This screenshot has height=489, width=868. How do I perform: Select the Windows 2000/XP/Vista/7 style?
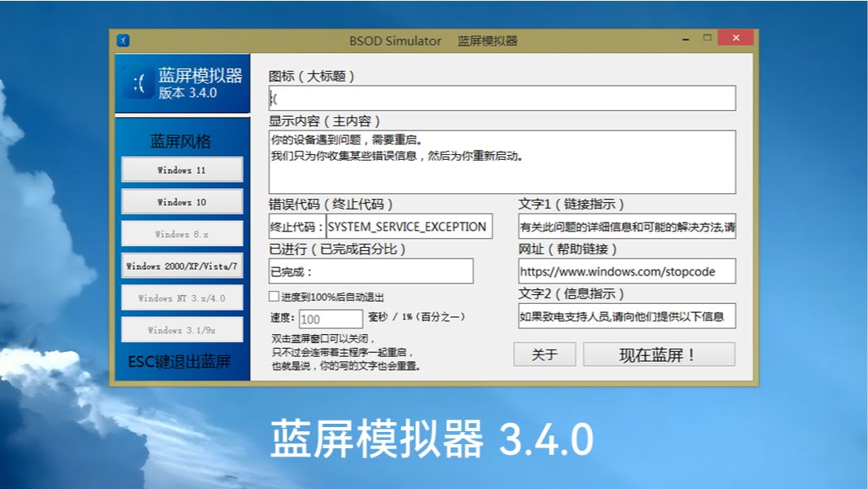point(182,265)
